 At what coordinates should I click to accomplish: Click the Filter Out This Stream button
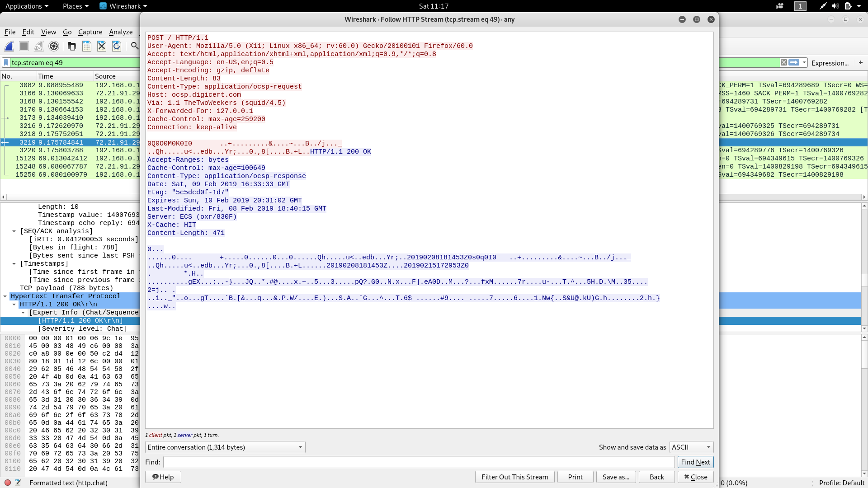coord(514,477)
